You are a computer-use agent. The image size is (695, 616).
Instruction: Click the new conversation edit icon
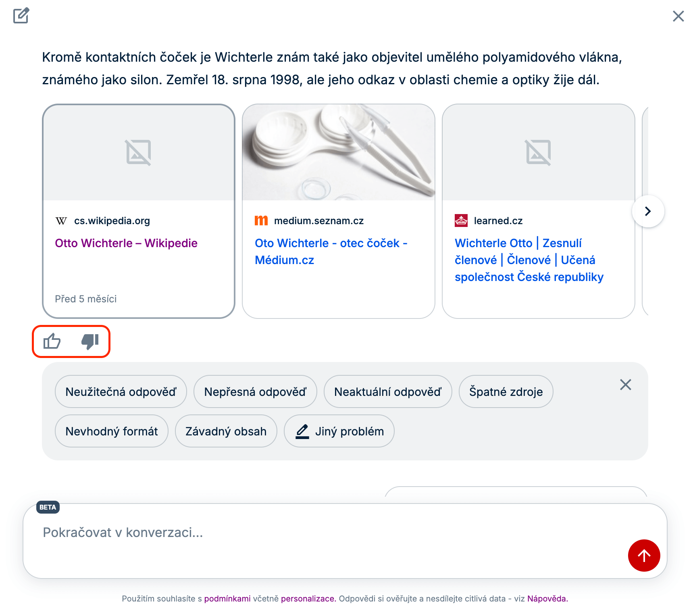21,16
